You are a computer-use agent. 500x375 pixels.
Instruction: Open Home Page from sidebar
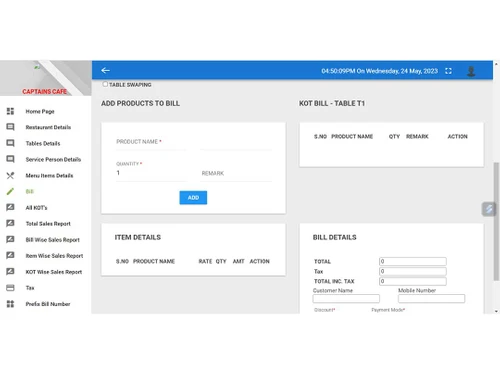pos(40,111)
